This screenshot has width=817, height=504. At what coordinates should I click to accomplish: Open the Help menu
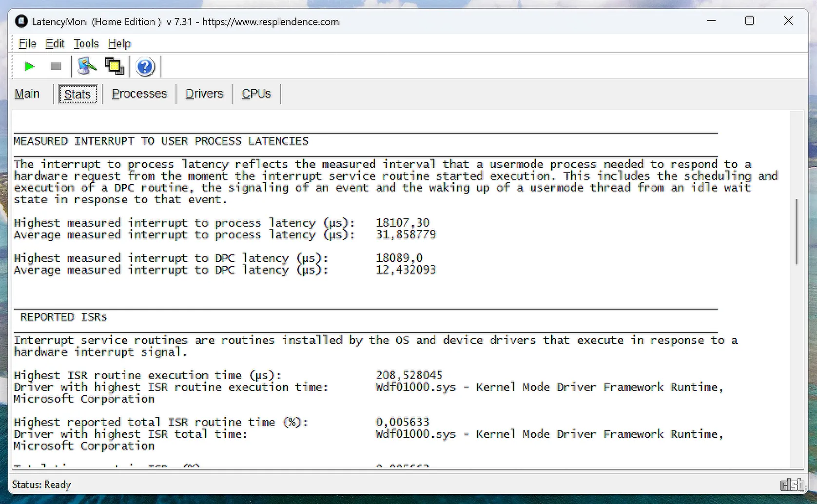point(119,44)
